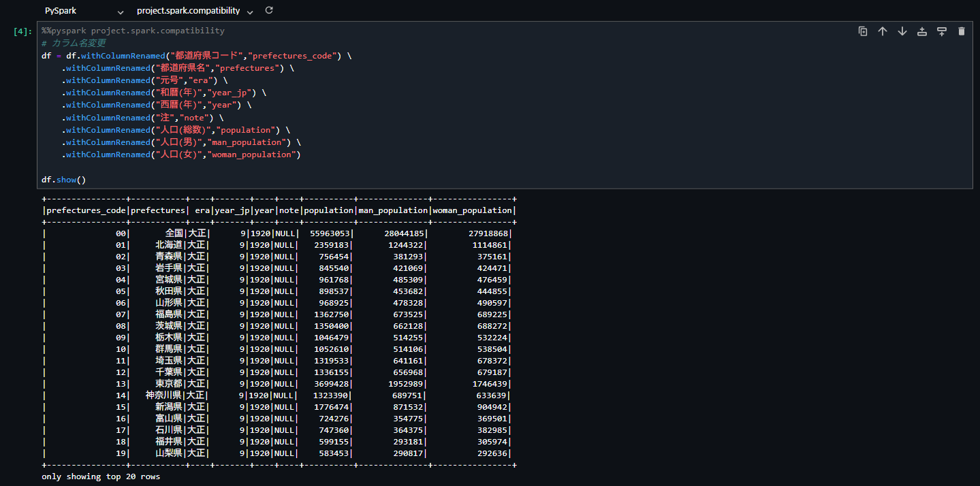The image size is (980, 486).
Task: Click the 全国 cell in the output table
Action: click(x=174, y=233)
